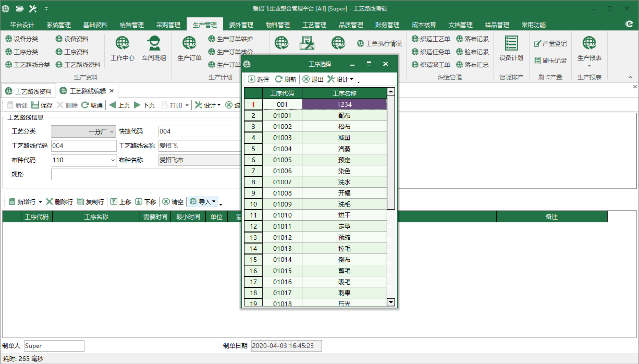The height and width of the screenshot is (364, 639).
Task: Expand the 工艺分类 dropdown
Action: 112,131
